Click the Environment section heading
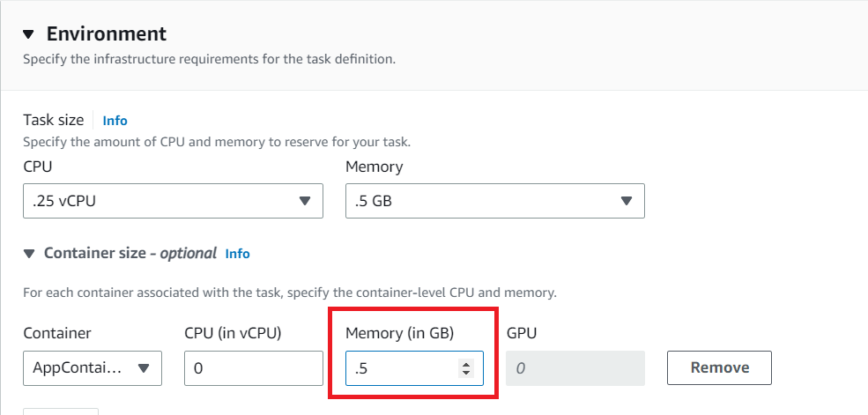Image resolution: width=868 pixels, height=415 pixels. point(106,34)
